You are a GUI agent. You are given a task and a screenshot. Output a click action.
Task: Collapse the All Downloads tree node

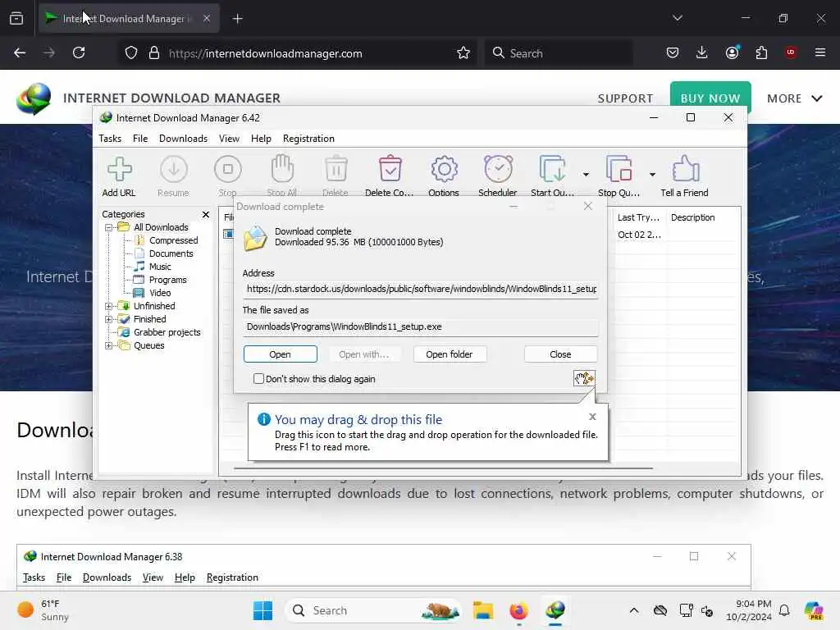coord(109,227)
